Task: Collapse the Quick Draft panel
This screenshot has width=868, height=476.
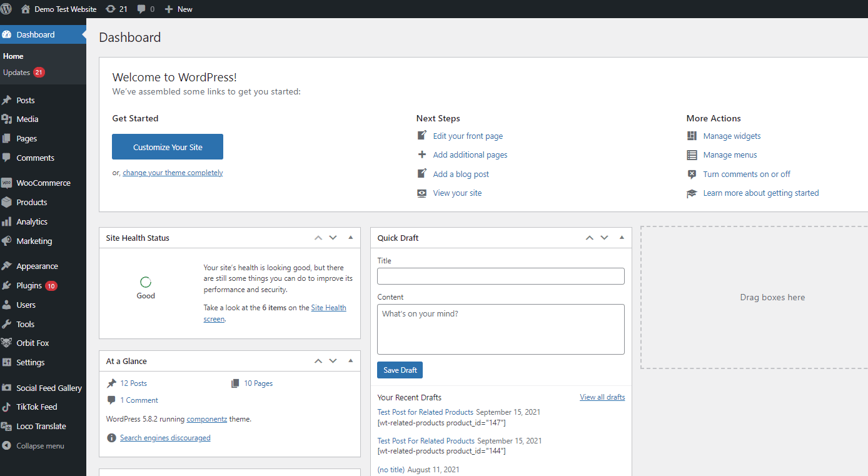Action: (622, 238)
